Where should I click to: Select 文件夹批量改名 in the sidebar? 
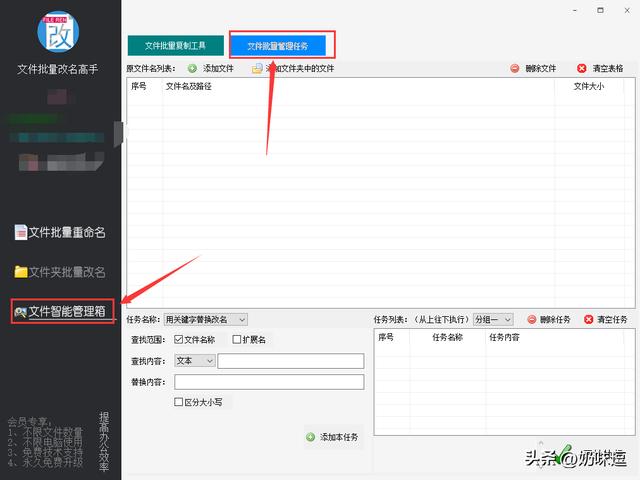pyautogui.click(x=60, y=272)
